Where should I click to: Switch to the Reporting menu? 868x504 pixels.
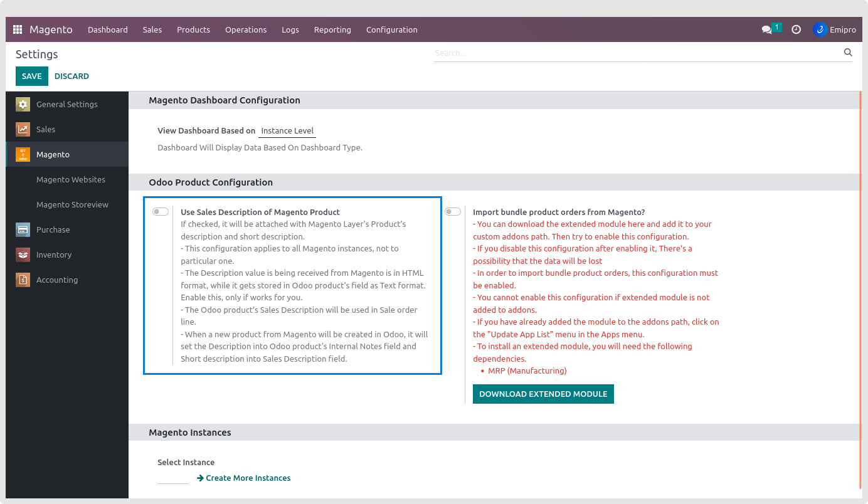pyautogui.click(x=332, y=29)
